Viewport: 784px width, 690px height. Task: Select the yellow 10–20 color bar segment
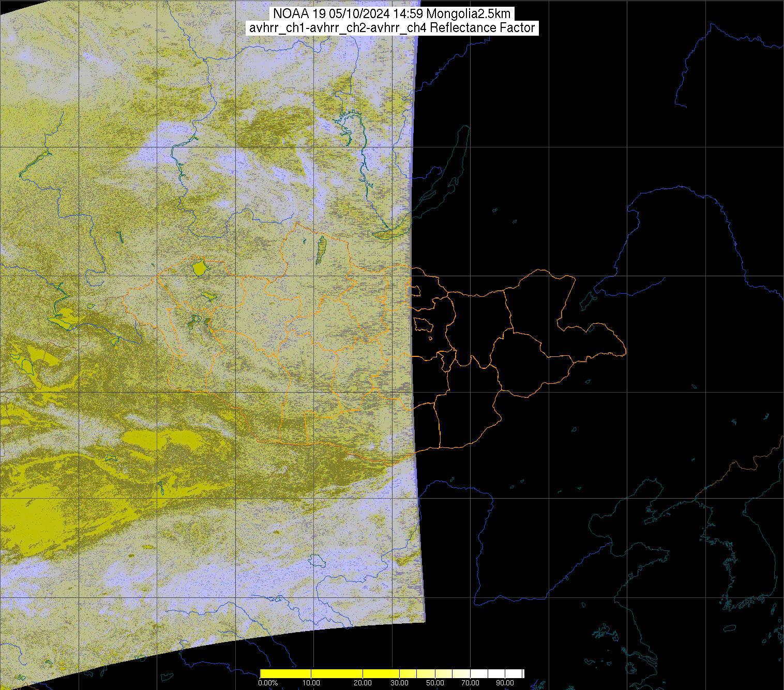337,673
